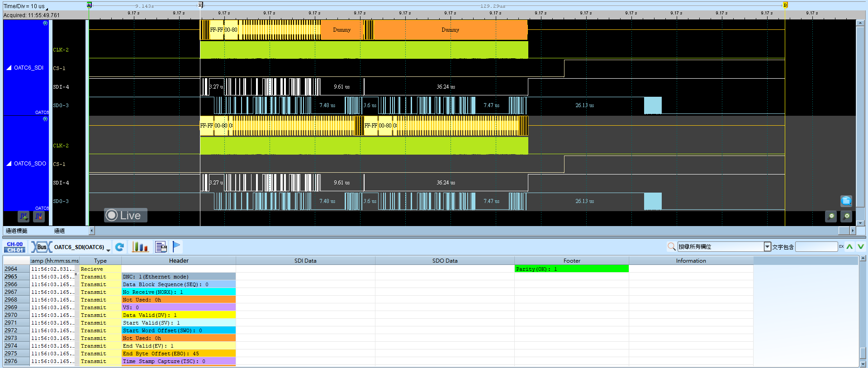Click the Information column header
The height and width of the screenshot is (368, 868).
691,261
